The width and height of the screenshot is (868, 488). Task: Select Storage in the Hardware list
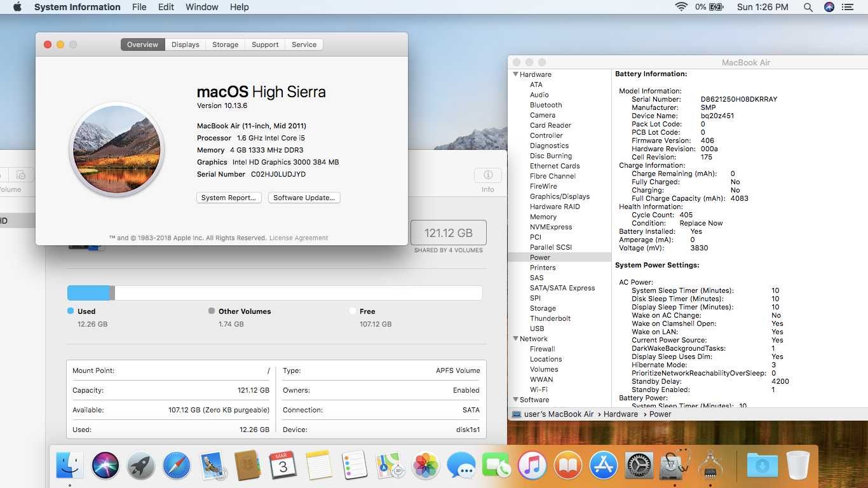543,308
